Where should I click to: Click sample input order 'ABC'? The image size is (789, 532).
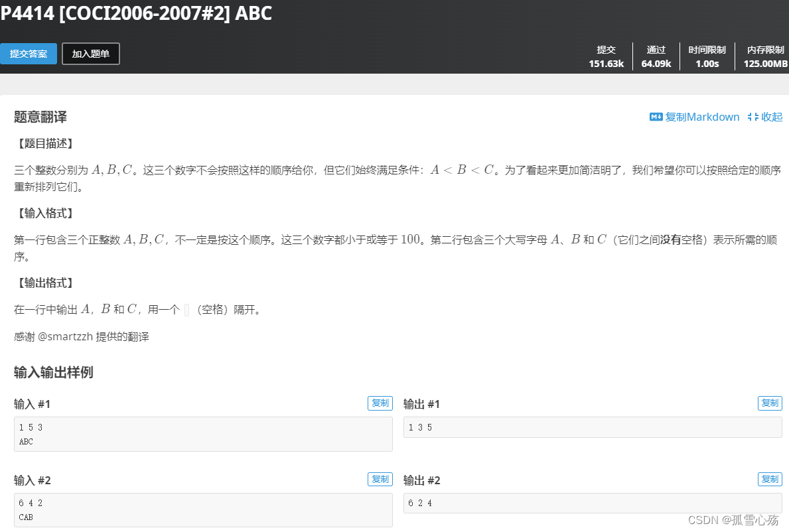pos(26,442)
